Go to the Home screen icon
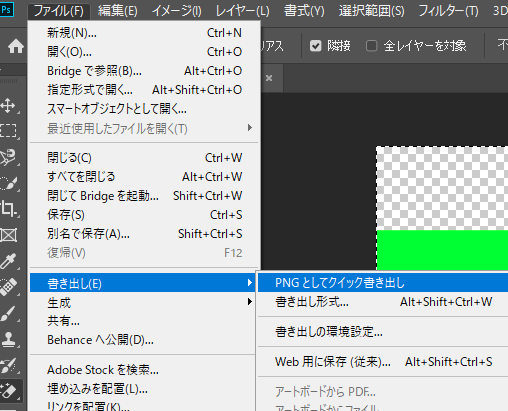The image size is (508, 411). [16, 46]
